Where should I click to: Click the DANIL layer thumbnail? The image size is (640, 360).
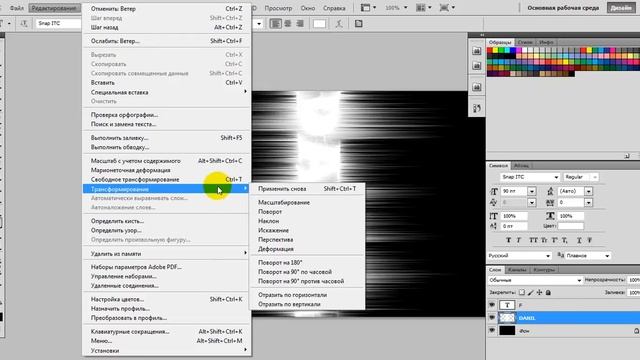point(507,318)
